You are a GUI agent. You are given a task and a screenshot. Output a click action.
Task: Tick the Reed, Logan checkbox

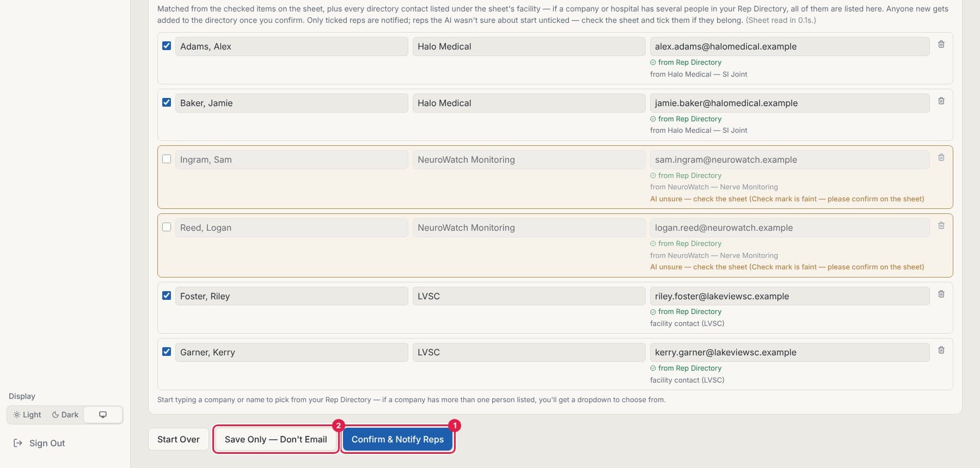point(167,227)
